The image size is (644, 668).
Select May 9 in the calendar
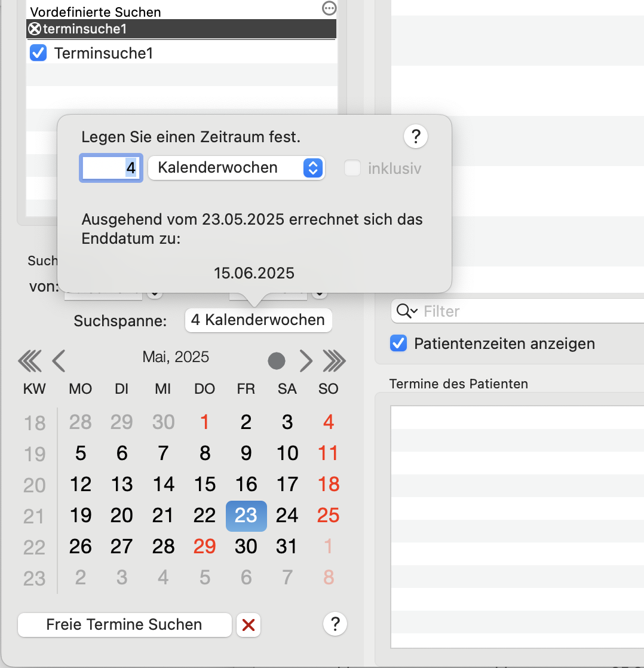[246, 453]
